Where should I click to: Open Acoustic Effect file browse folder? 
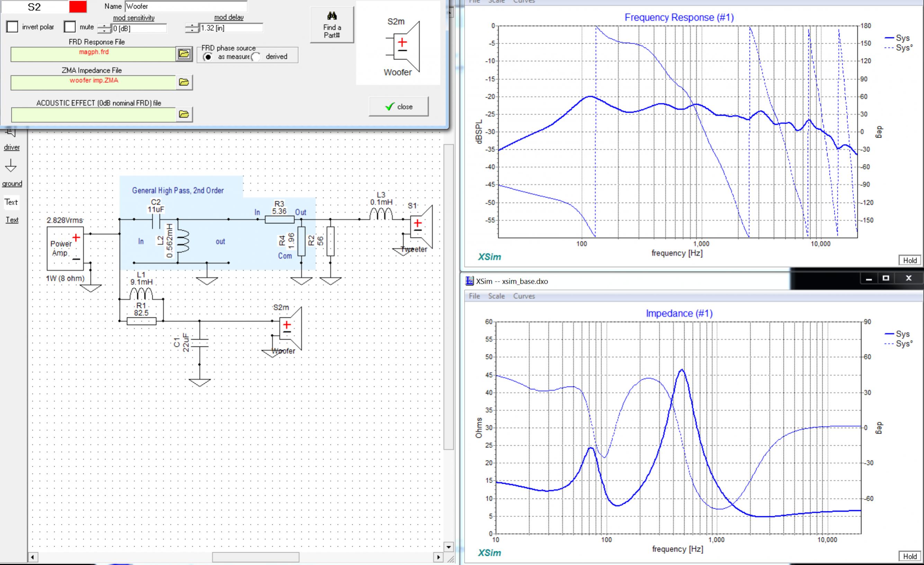[x=184, y=114]
